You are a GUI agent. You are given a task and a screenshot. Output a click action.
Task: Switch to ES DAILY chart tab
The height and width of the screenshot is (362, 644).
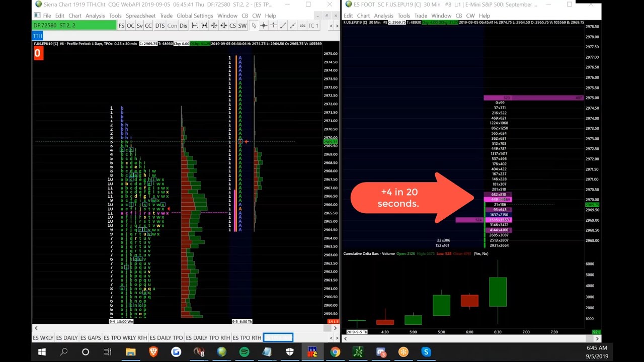click(67, 338)
